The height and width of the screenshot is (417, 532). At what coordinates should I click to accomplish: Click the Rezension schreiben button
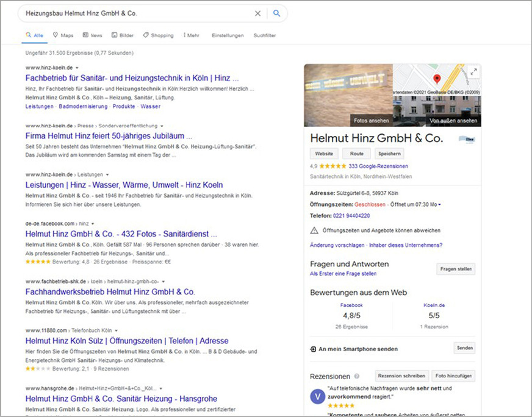point(402,376)
